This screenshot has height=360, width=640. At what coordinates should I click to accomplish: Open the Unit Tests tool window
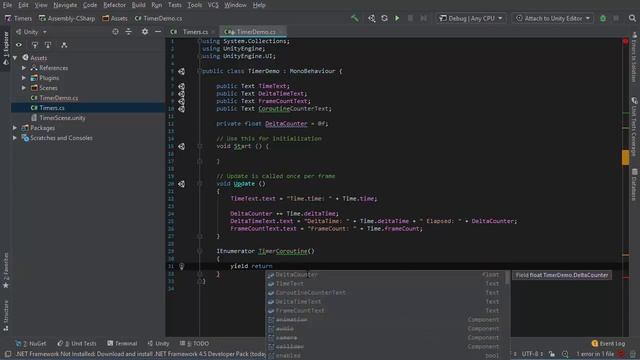77,343
